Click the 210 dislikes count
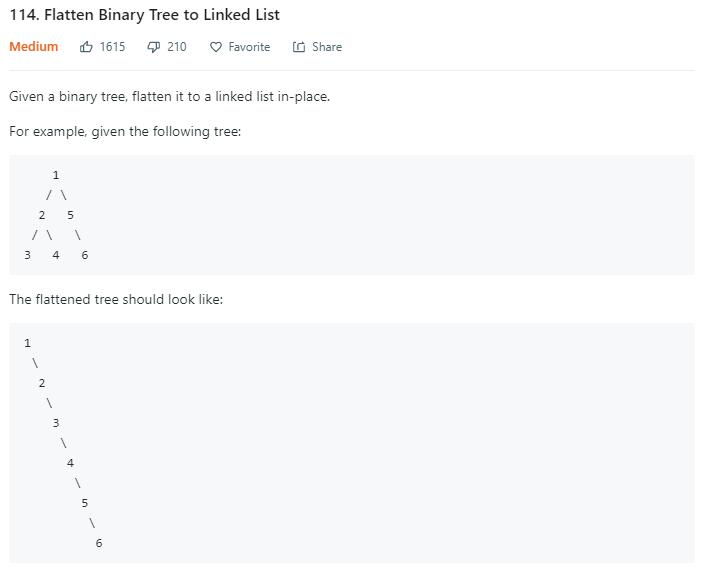701x583 pixels. (x=177, y=47)
